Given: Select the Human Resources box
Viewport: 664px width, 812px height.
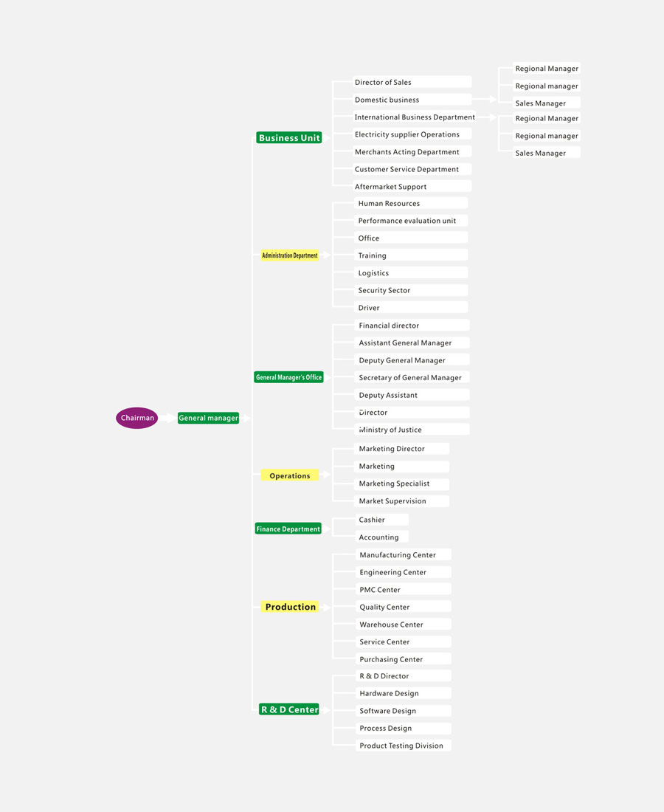Looking at the screenshot, I should 411,203.
